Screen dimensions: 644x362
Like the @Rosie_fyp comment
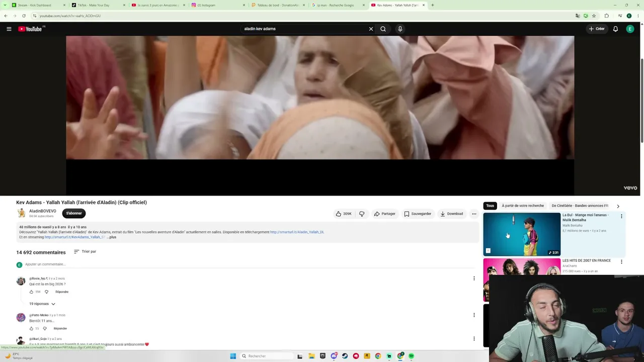click(31, 292)
